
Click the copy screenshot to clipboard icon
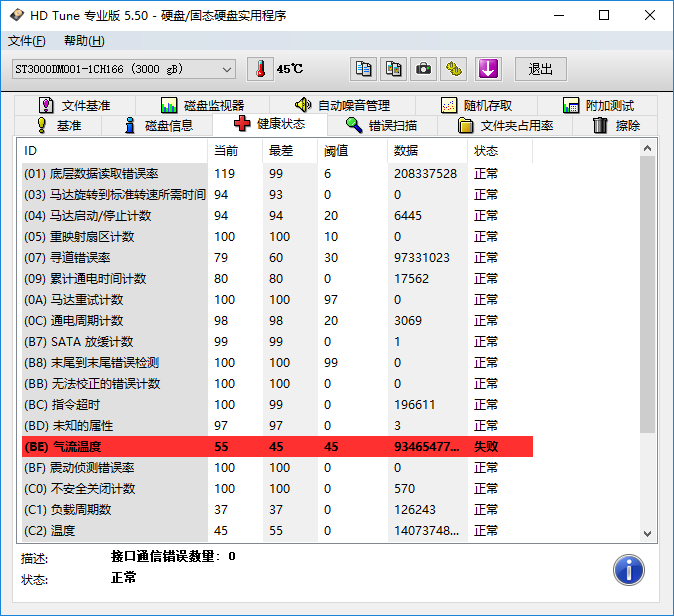pos(393,69)
